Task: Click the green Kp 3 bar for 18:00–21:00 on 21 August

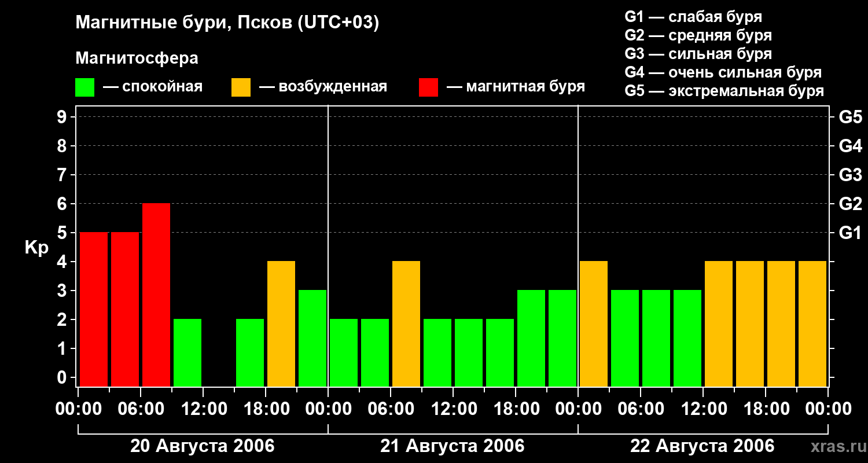Action: click(531, 339)
